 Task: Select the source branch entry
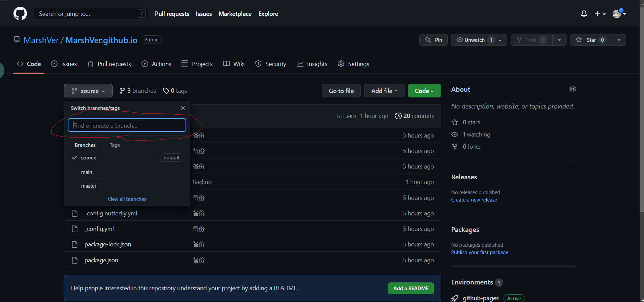127,158
